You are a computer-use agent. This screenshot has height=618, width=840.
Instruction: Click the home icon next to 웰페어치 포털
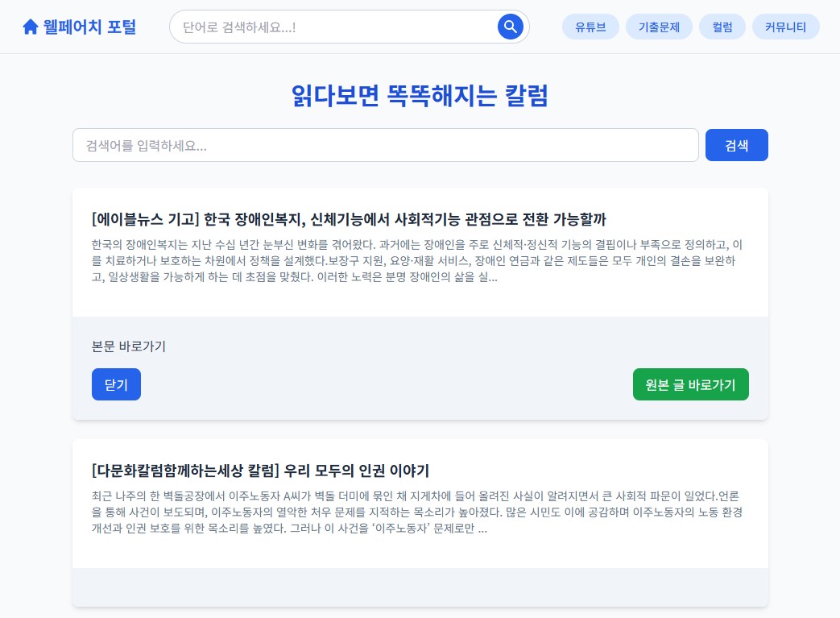pyautogui.click(x=31, y=26)
